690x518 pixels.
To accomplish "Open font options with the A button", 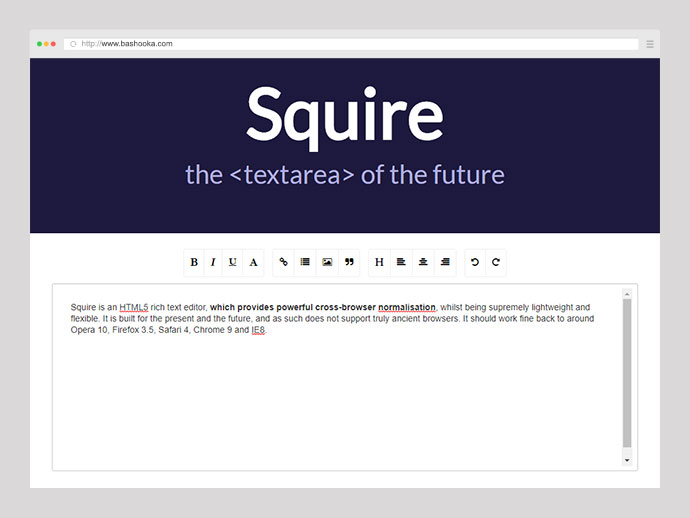I will [x=253, y=262].
